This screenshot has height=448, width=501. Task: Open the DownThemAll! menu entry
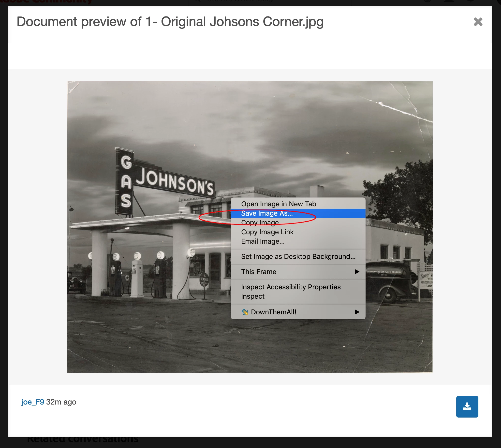273,312
